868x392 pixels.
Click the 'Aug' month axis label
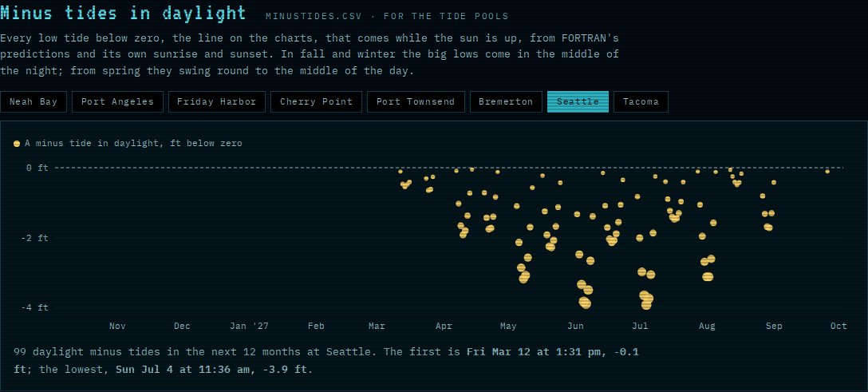[x=707, y=326]
